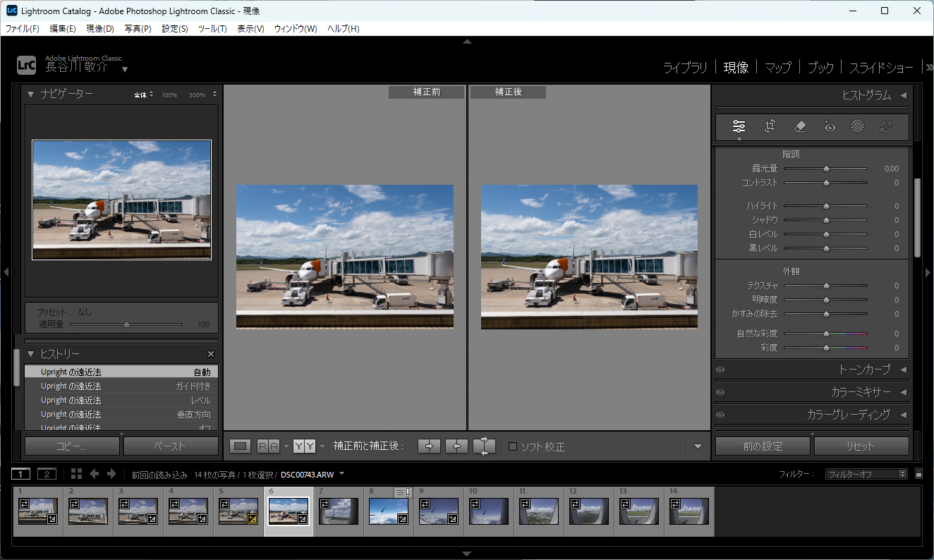Choose the Healing eraser tool
The height and width of the screenshot is (560, 934).
click(x=799, y=126)
